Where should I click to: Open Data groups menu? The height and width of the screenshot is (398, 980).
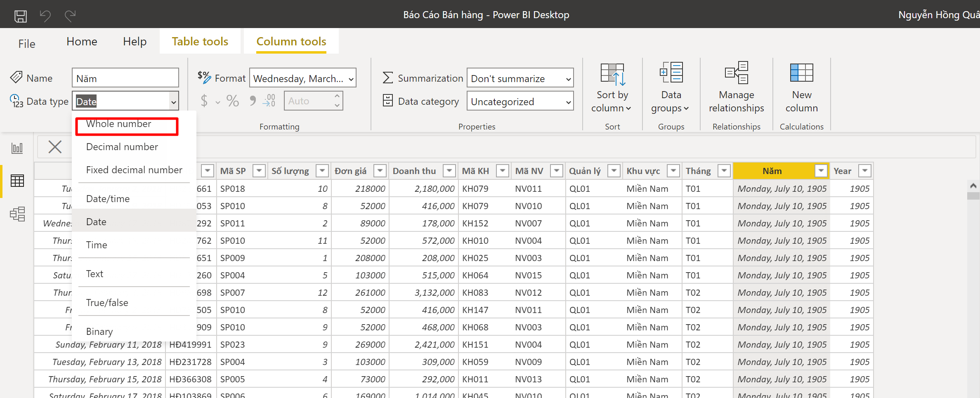[671, 87]
